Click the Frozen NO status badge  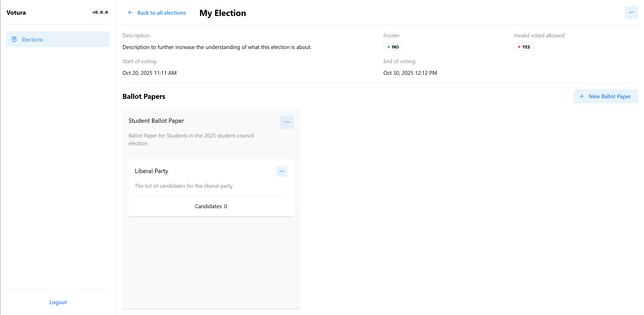pos(393,47)
